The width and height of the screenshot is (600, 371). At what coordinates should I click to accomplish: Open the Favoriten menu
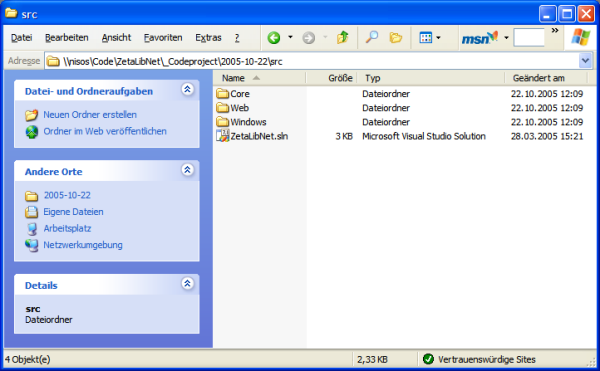(x=163, y=37)
